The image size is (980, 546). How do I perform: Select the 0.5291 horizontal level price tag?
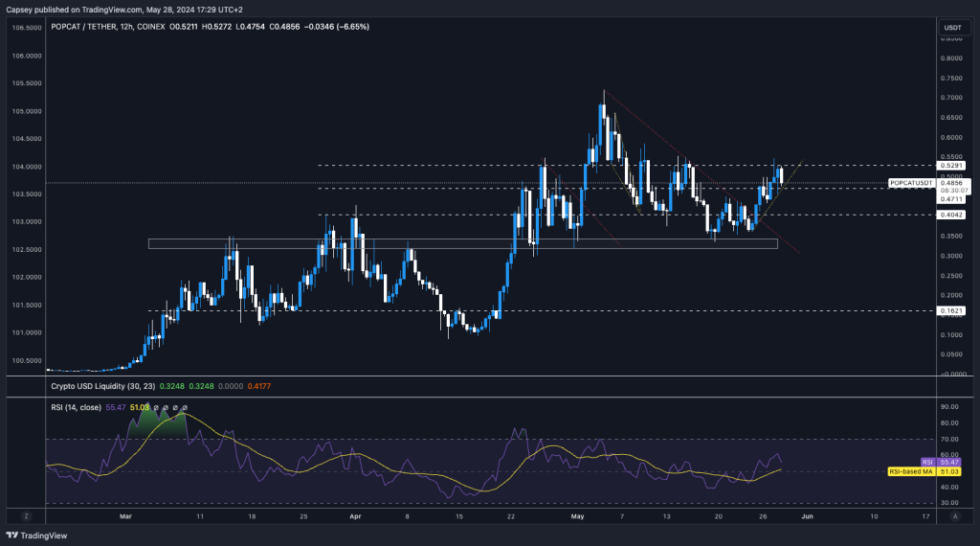point(952,166)
